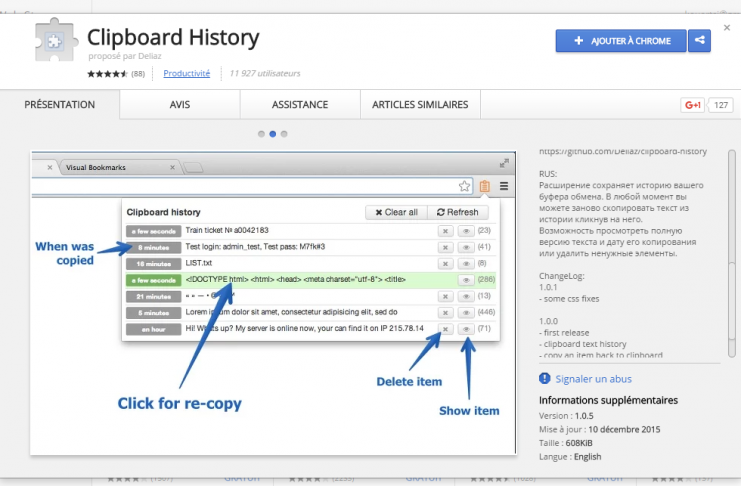
Task: Click the Version 1.0.5 text
Action: coord(566,416)
